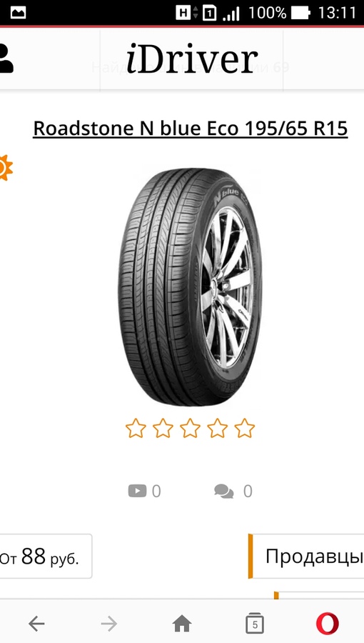The image size is (364, 643).
Task: Open the user profile icon
Action: (x=6, y=59)
